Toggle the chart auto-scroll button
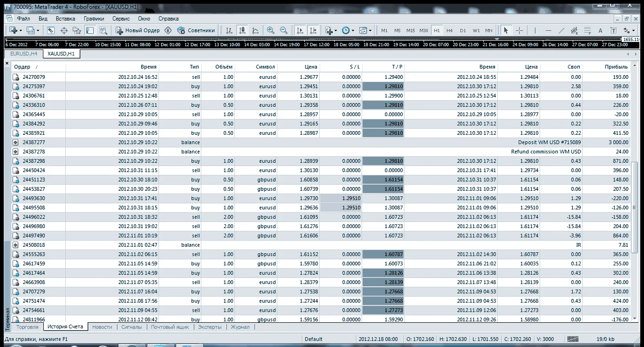Image resolution: width=644 pixels, height=347 pixels. (x=300, y=30)
